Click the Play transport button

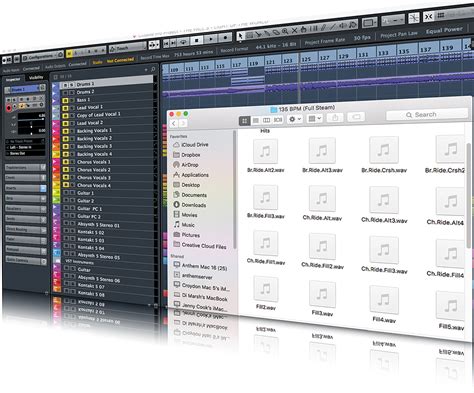(x=211, y=39)
